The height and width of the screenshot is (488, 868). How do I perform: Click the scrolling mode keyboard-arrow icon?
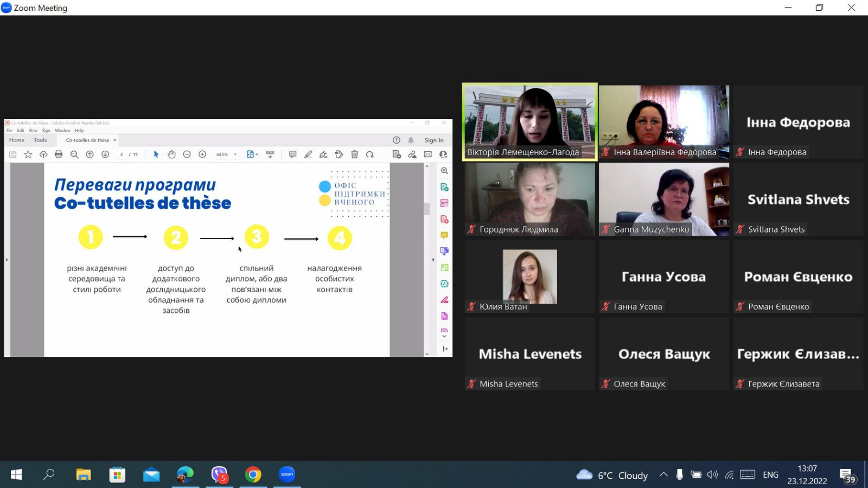coord(270,155)
